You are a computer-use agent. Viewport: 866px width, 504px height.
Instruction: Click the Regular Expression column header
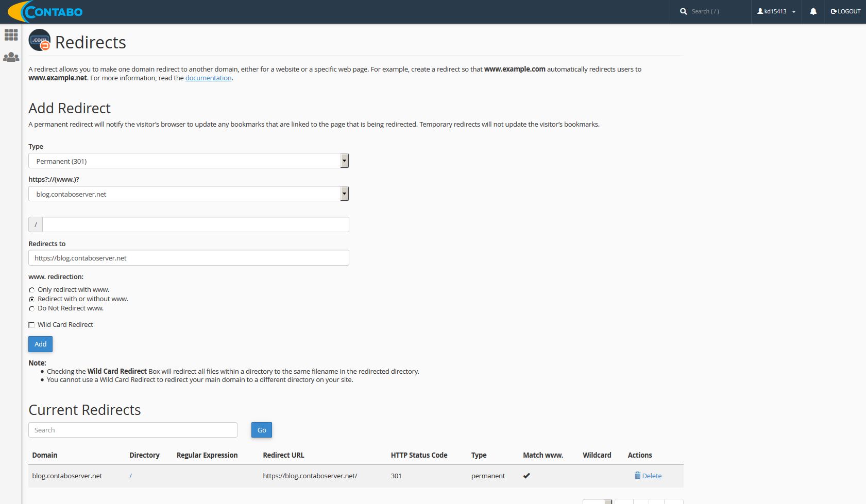(207, 455)
